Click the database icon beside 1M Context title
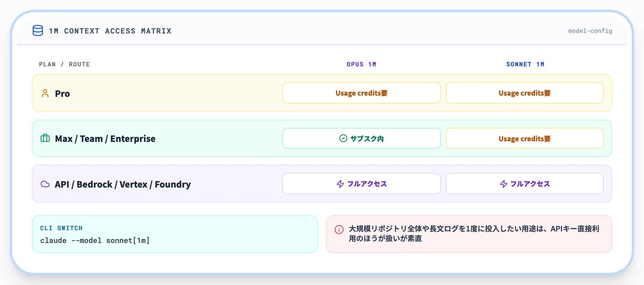This screenshot has height=285, width=644. (x=38, y=30)
